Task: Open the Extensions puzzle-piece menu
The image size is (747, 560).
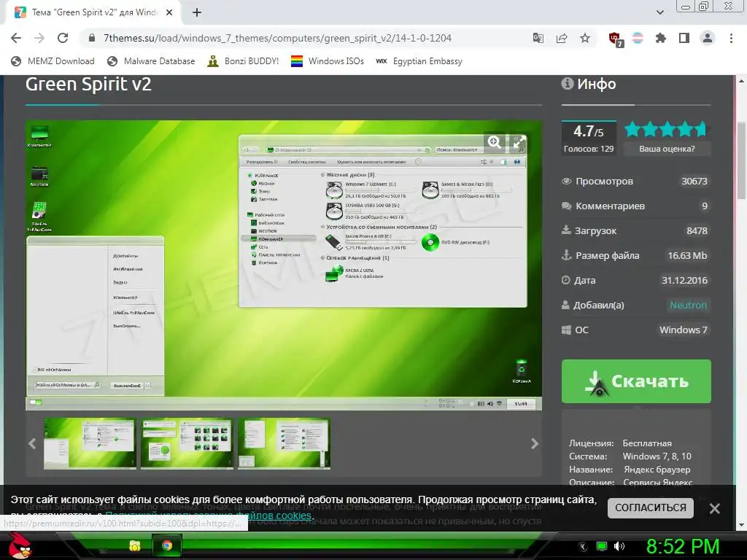Action: [660, 38]
